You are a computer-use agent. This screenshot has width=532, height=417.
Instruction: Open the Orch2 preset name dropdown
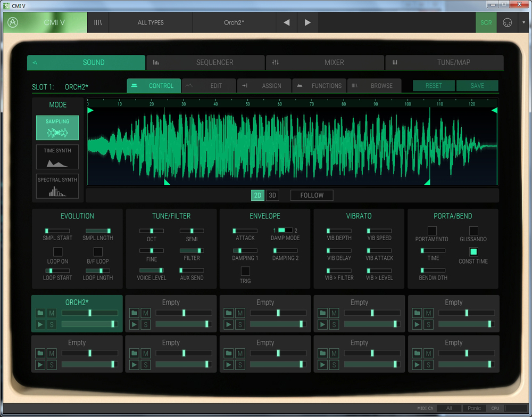[234, 23]
